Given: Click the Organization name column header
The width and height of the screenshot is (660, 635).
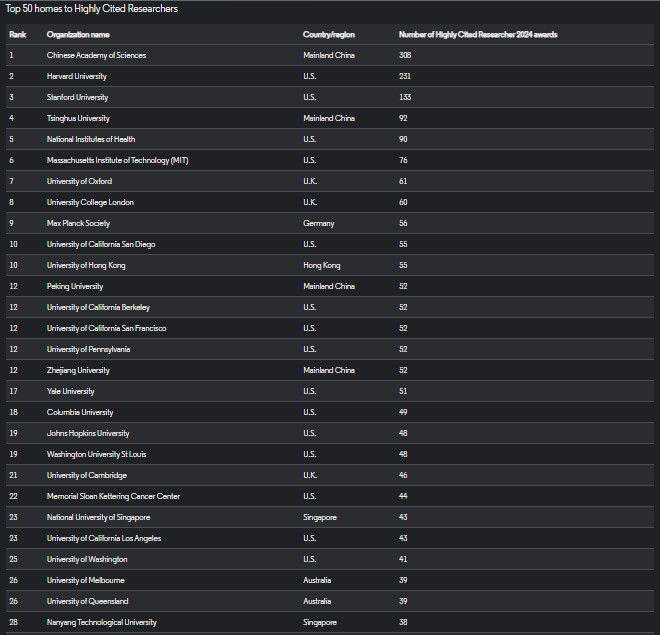Looking at the screenshot, I should 79,35.
